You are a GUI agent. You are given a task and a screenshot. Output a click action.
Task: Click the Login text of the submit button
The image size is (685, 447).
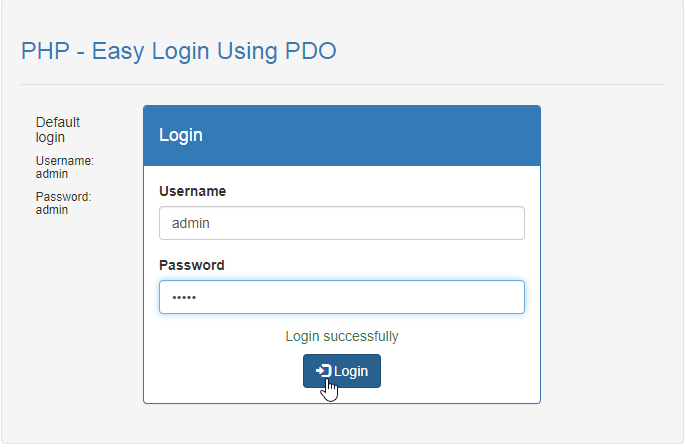[x=351, y=371]
